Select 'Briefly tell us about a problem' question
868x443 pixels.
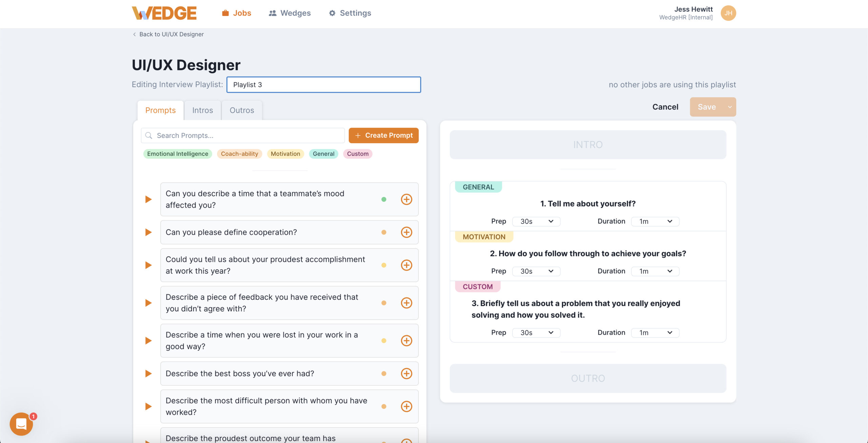pyautogui.click(x=576, y=309)
